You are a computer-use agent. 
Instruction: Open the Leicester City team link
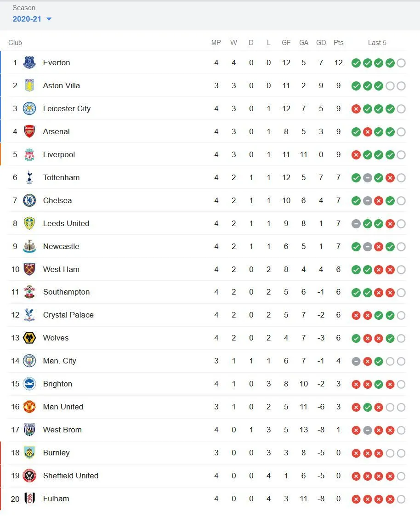pyautogui.click(x=67, y=108)
